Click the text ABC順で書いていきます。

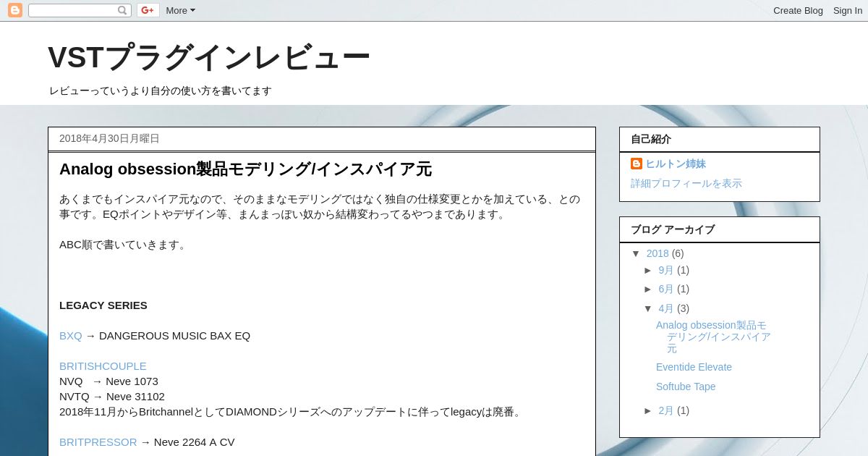pyautogui.click(x=124, y=245)
